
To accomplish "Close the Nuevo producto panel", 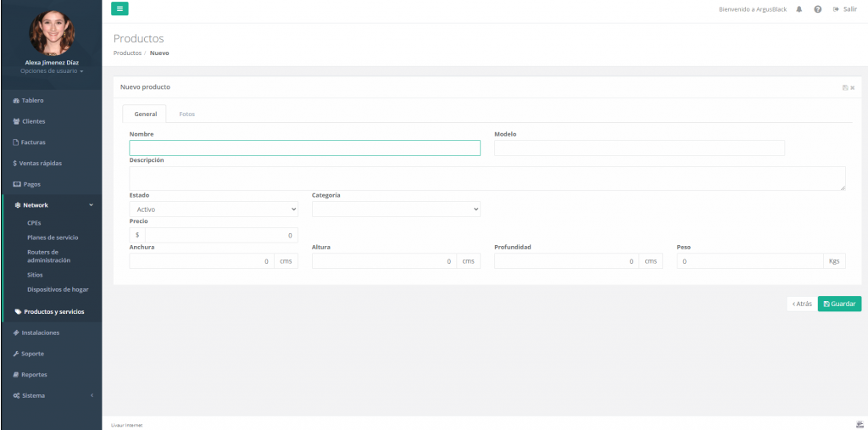I will 853,87.
